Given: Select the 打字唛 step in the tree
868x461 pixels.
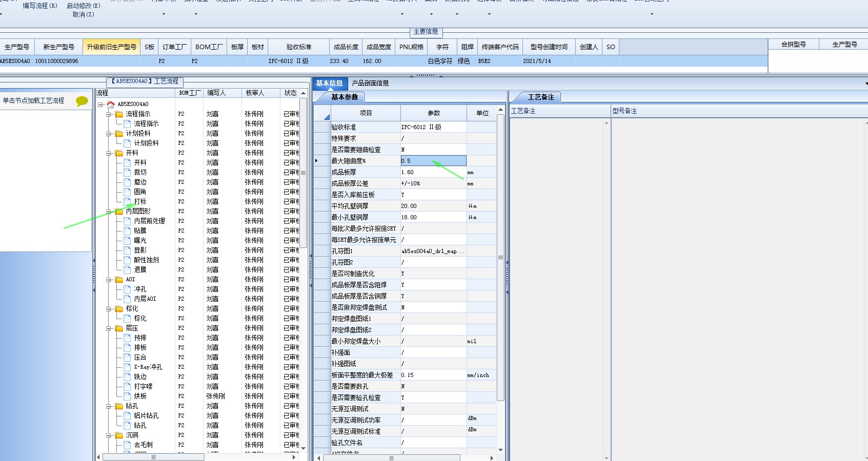Looking at the screenshot, I should pyautogui.click(x=143, y=386).
